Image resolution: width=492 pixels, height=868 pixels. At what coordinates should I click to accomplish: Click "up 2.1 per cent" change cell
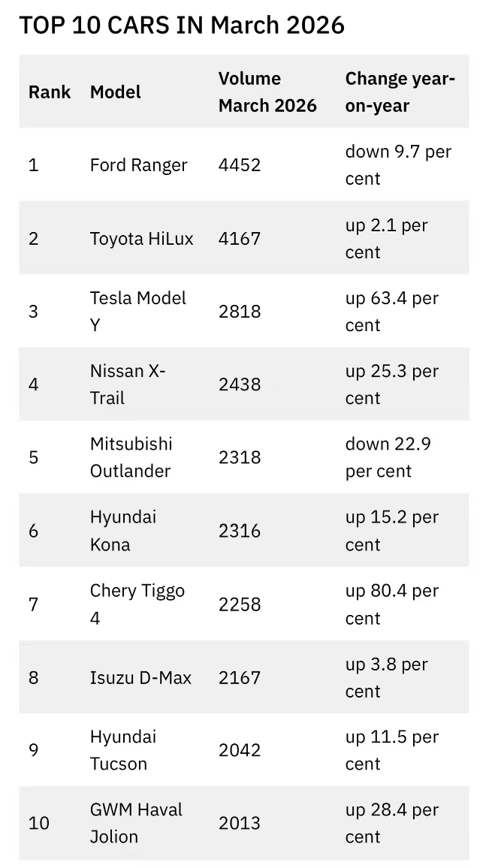coord(386,239)
